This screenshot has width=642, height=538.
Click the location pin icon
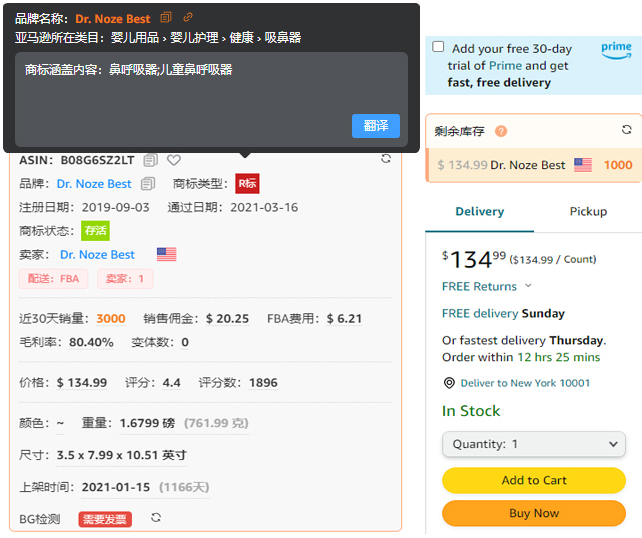click(x=449, y=383)
